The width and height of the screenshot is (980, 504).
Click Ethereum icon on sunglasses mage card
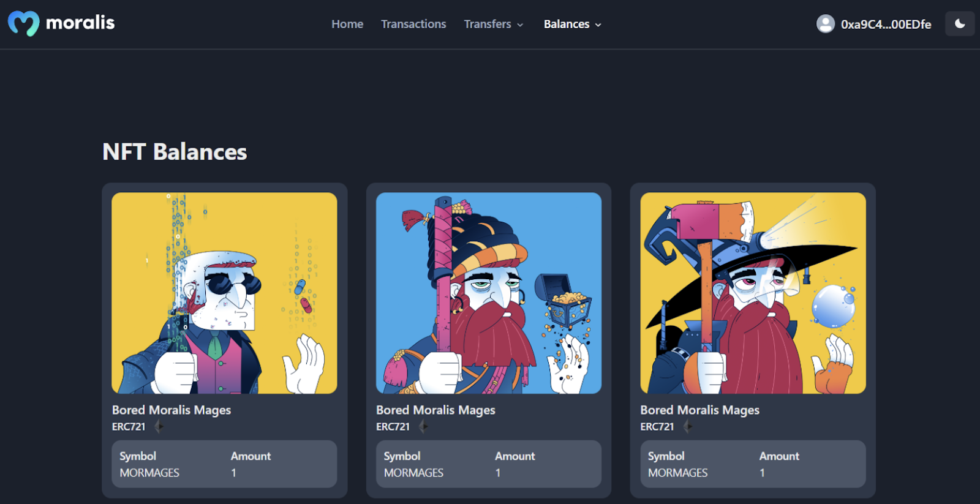coord(159,426)
